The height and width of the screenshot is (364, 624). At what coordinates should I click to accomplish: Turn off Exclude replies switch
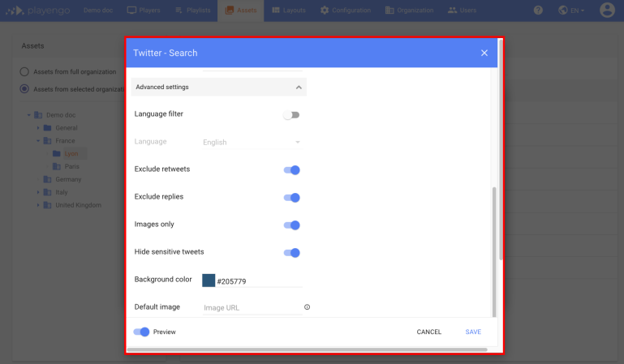291,198
